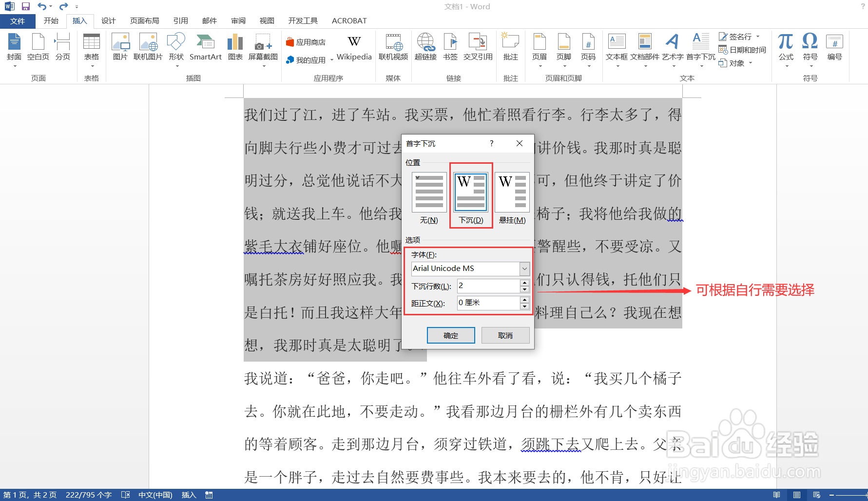Image resolution: width=868 pixels, height=501 pixels.
Task: Insert a cross-reference (交叉引用)
Action: point(478,47)
